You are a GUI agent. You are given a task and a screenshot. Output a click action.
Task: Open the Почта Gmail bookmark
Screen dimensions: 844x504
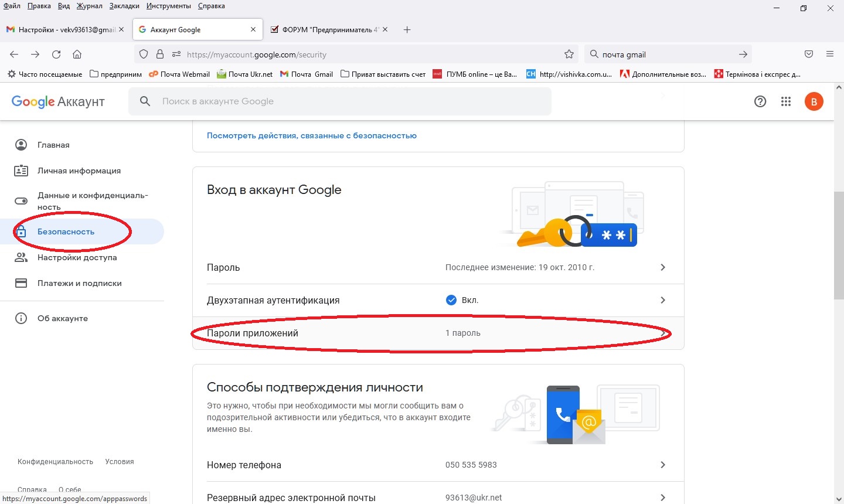click(307, 74)
